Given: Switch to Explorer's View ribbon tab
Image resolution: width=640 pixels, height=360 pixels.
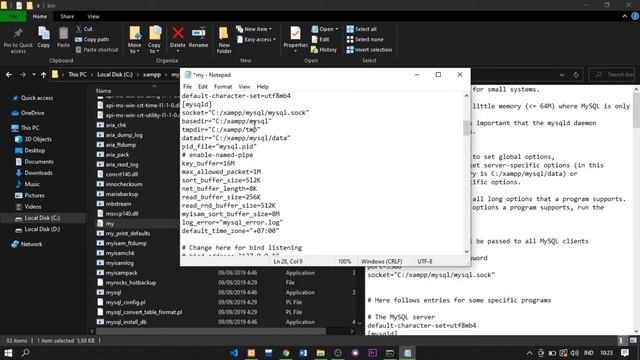Looking at the screenshot, I should pos(93,16).
